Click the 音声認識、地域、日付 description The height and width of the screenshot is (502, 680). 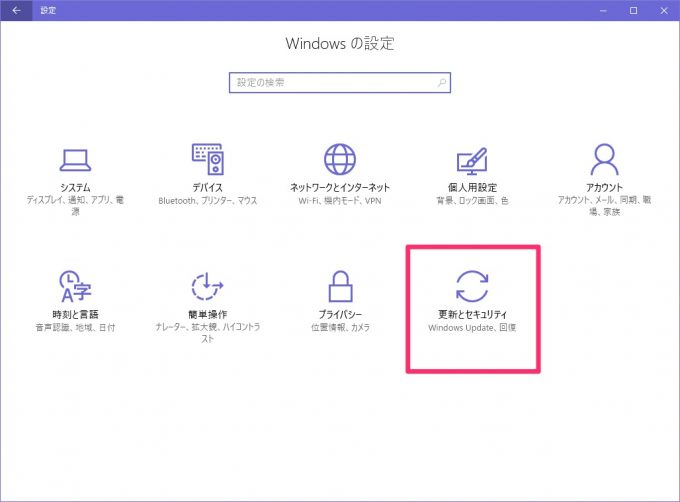click(75, 328)
